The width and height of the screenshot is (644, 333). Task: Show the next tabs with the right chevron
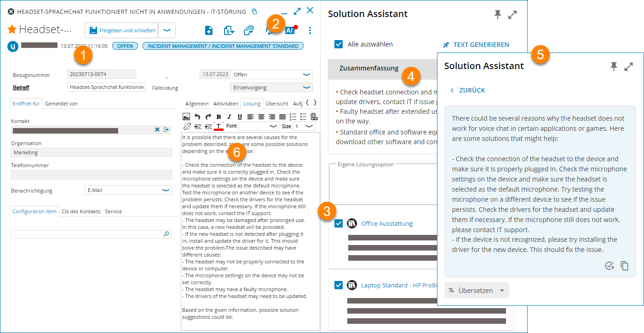tap(315, 103)
